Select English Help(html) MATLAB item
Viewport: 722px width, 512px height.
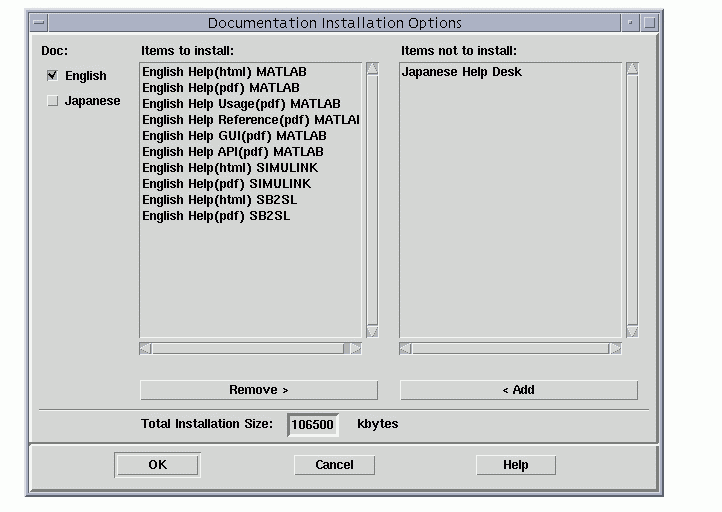click(x=250, y=72)
